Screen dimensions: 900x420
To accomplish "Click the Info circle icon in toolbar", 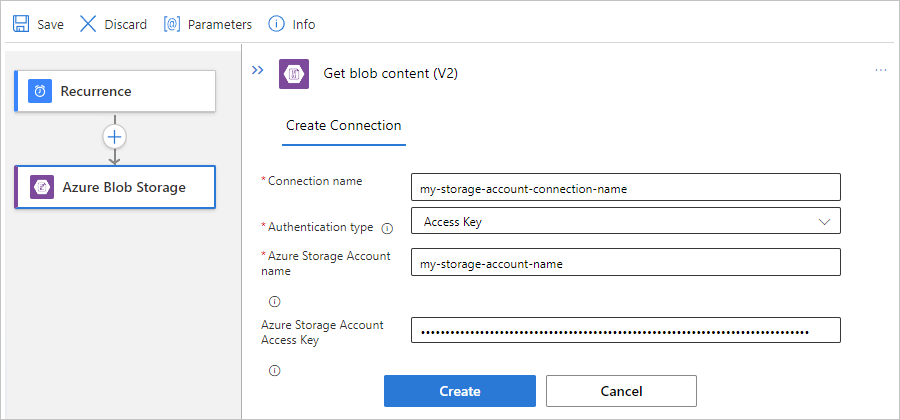I will pyautogui.click(x=277, y=24).
